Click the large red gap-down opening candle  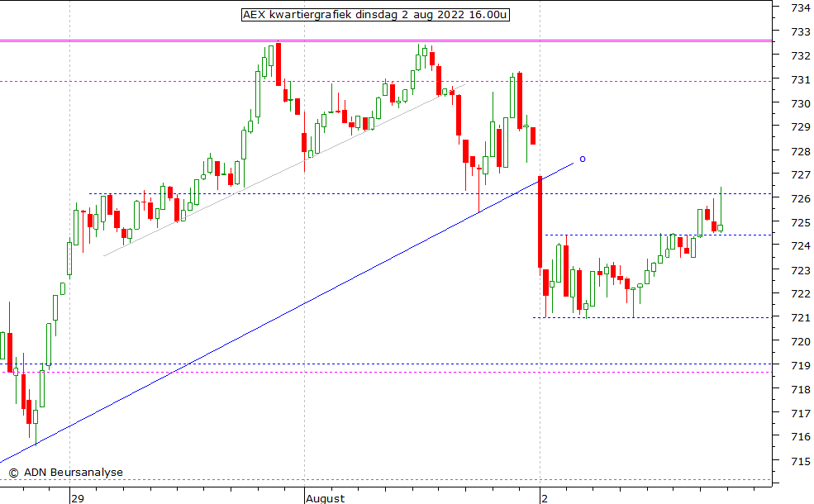coord(540,221)
